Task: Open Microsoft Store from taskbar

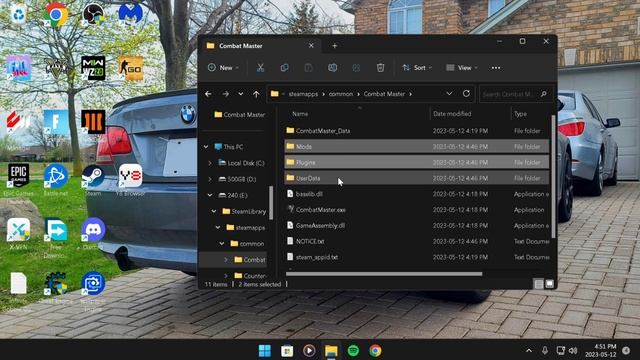Action: pos(287,351)
